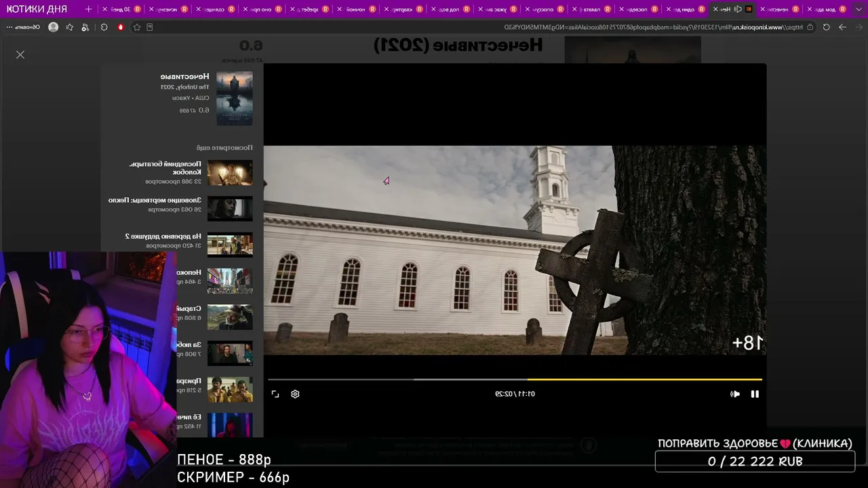This screenshot has height=488, width=868.
Task: Mute the active tab via speaker icon
Action: click(x=738, y=9)
